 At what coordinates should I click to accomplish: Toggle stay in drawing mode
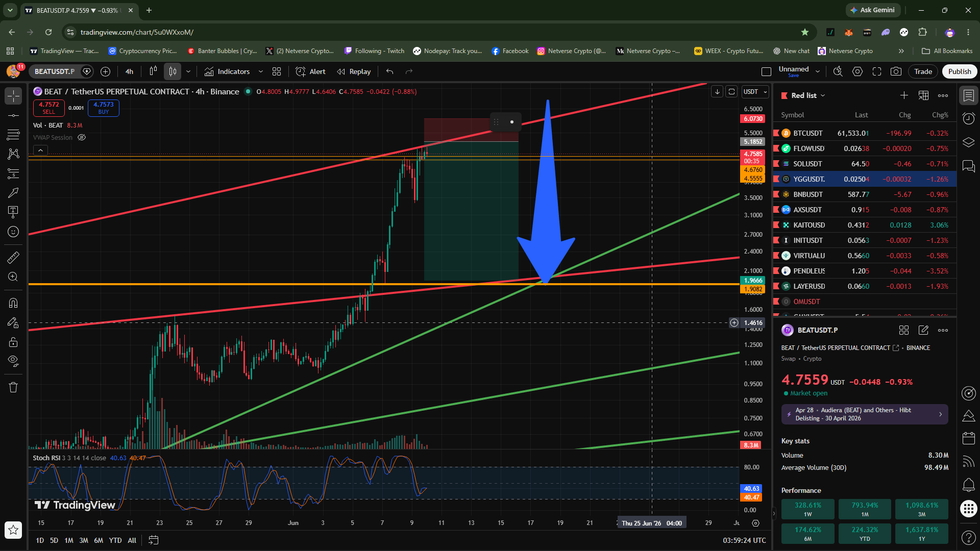[13, 322]
